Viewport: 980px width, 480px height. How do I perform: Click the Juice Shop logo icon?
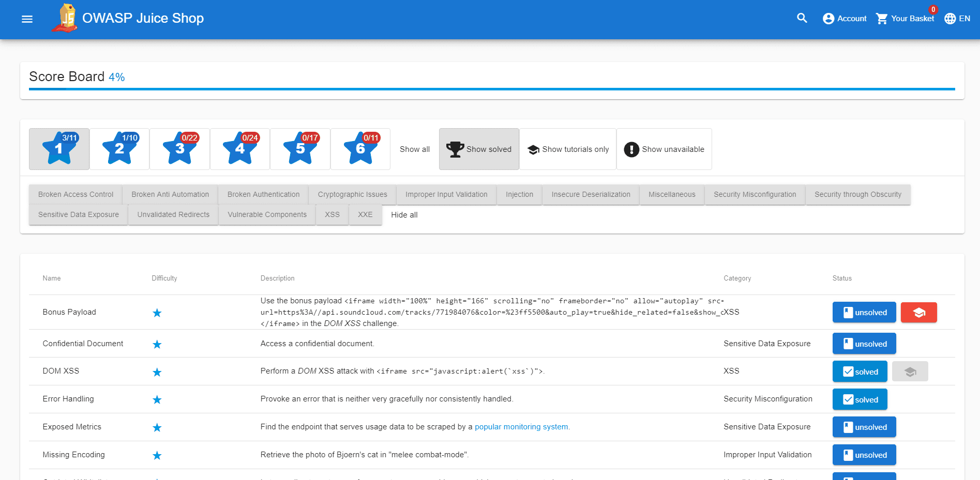(x=65, y=18)
